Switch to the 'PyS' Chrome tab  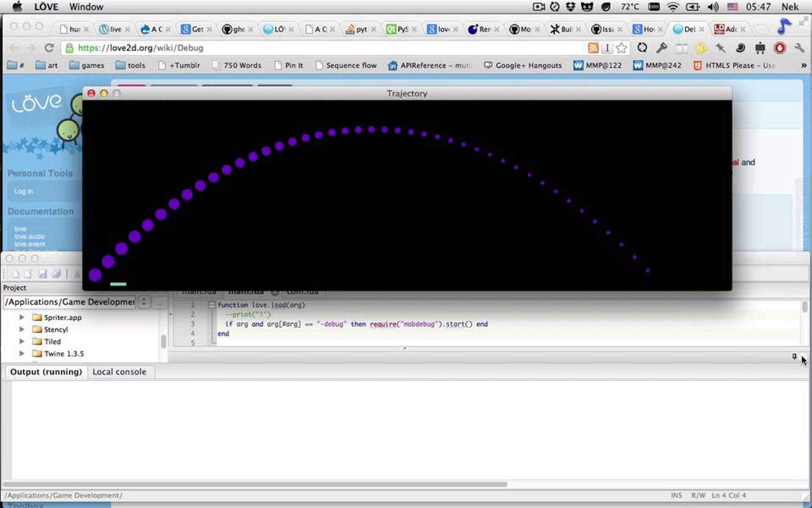point(402,29)
